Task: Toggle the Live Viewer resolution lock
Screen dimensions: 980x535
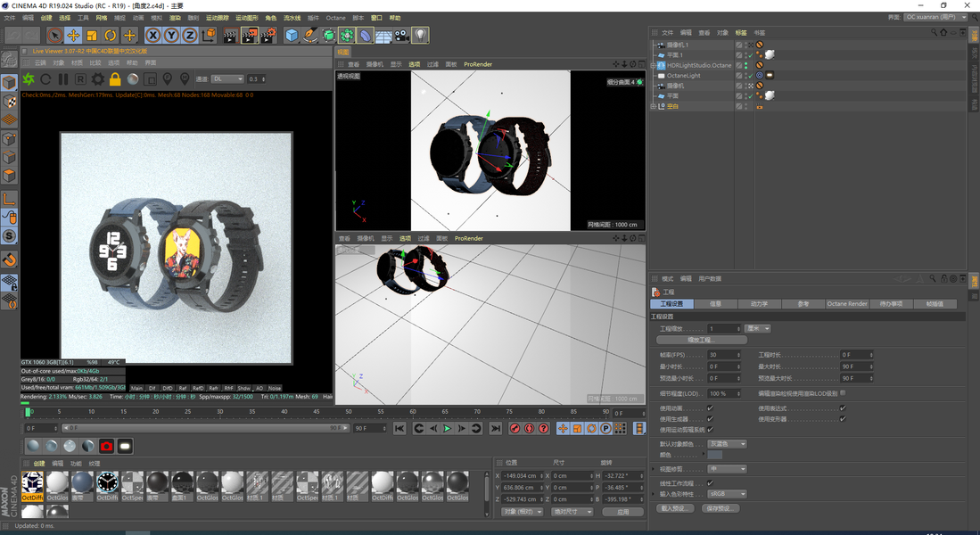Action: click(115, 79)
